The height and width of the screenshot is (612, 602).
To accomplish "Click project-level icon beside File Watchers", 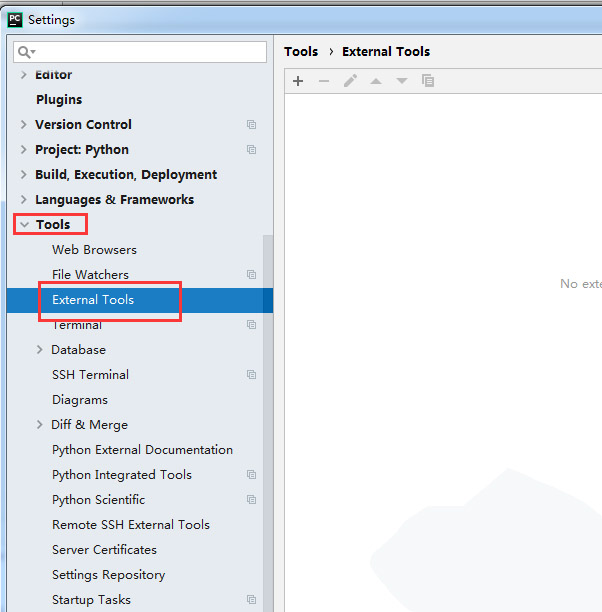I will [x=251, y=274].
